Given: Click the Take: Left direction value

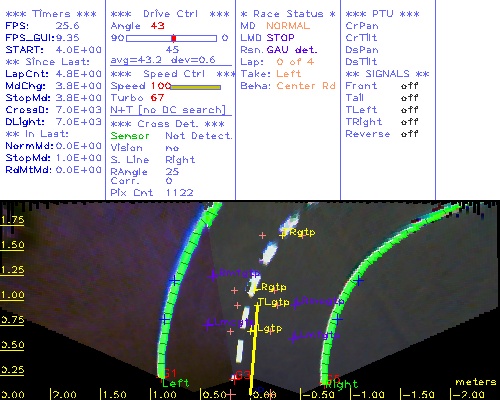Looking at the screenshot, I should (x=288, y=74).
